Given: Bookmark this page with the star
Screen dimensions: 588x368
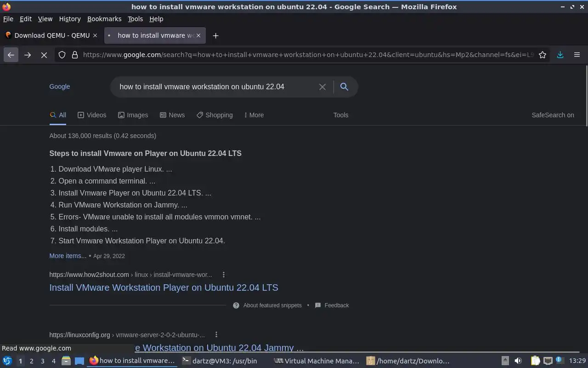Looking at the screenshot, I should pos(543,55).
